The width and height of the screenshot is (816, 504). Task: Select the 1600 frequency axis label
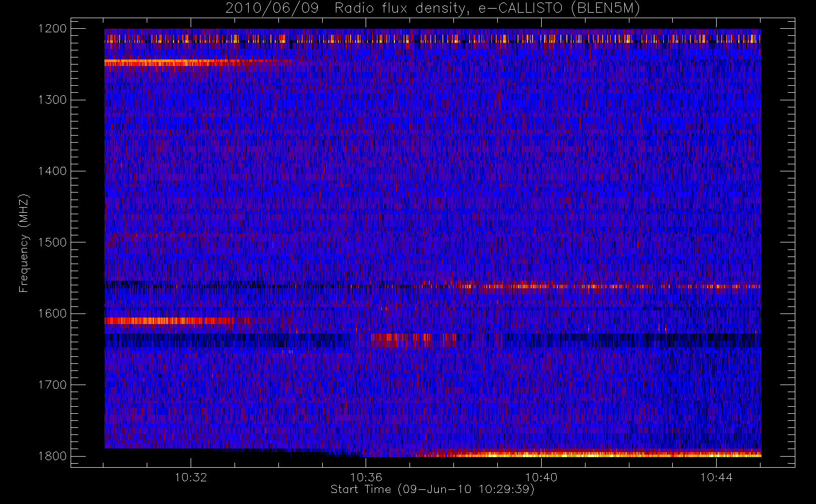[52, 313]
